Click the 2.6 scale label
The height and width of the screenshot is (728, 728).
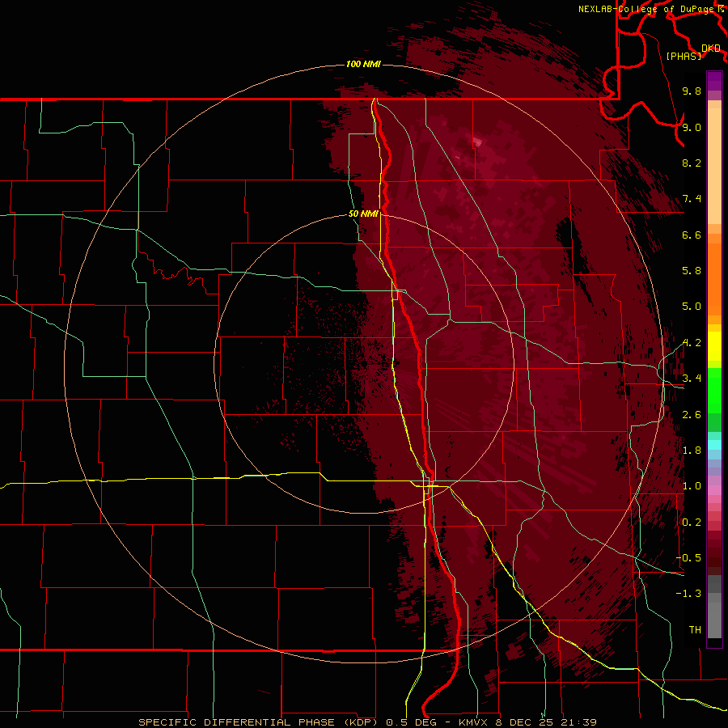(x=692, y=415)
